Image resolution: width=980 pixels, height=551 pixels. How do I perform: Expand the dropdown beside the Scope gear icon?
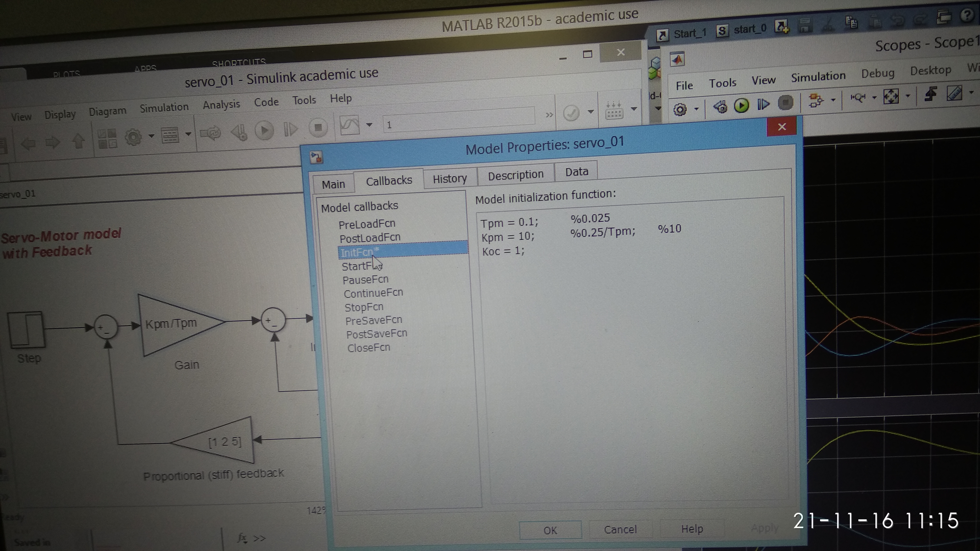click(x=696, y=109)
